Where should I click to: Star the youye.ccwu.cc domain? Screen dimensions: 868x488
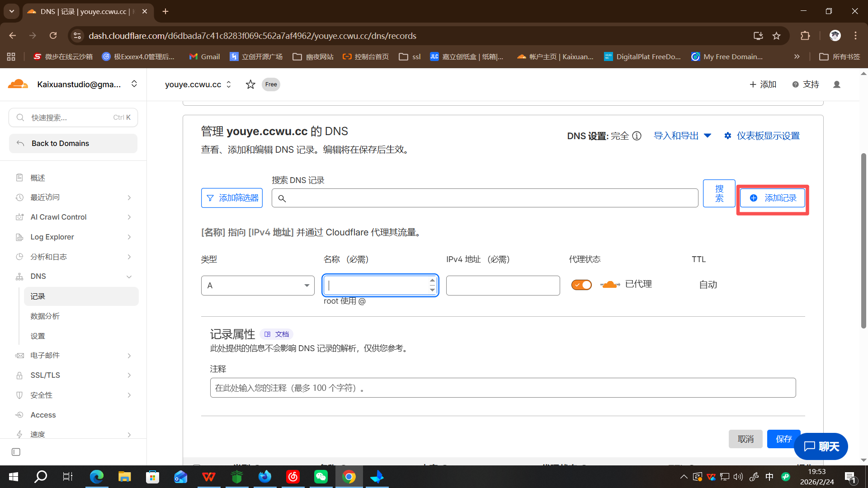[x=250, y=84]
